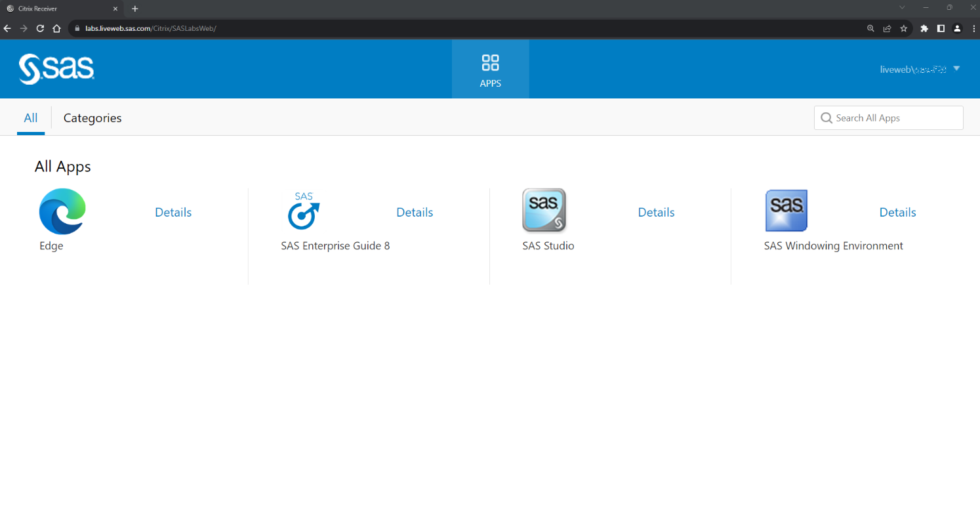Click the SAS Studio name label

548,246
